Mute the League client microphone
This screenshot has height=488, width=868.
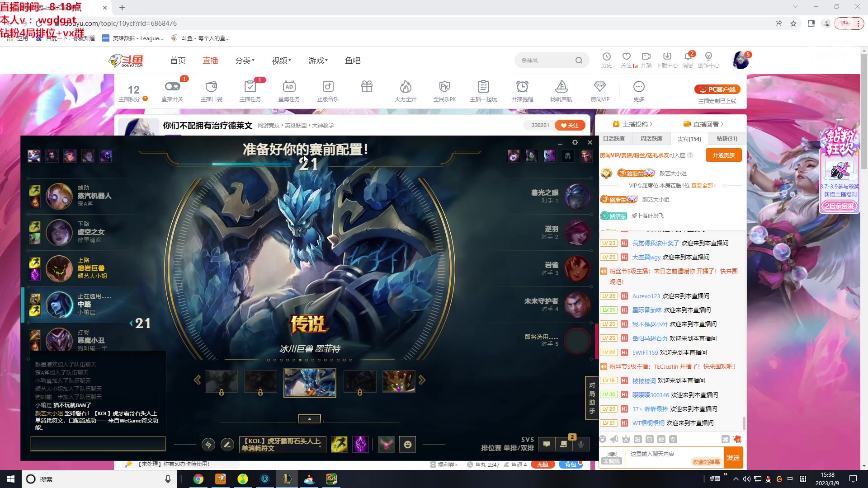581,444
